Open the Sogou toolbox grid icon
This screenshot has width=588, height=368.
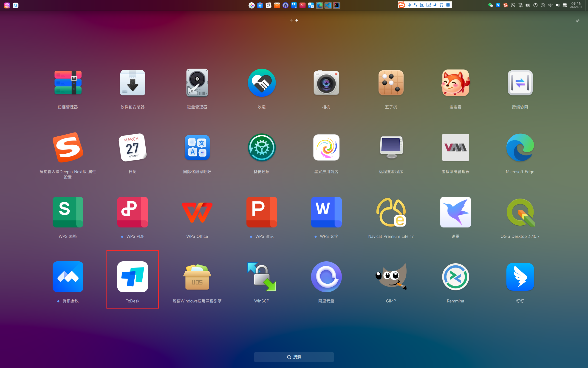(x=448, y=5)
